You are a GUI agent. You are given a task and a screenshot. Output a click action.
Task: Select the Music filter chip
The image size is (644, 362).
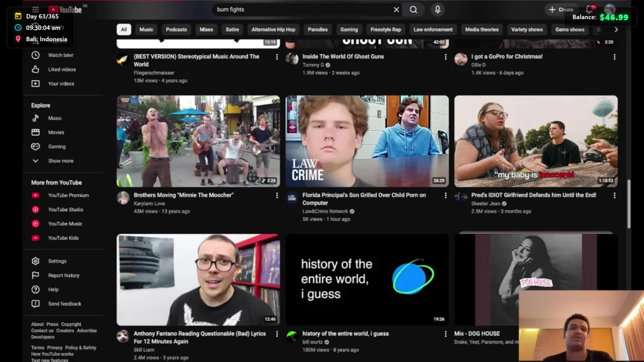[146, 30]
